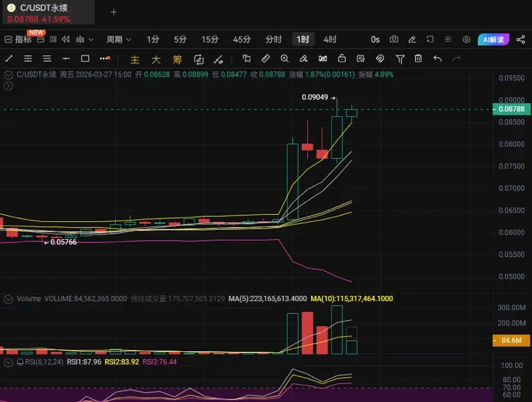The height and width of the screenshot is (402, 532).
Task: Click the share icon
Action: pos(520,39)
